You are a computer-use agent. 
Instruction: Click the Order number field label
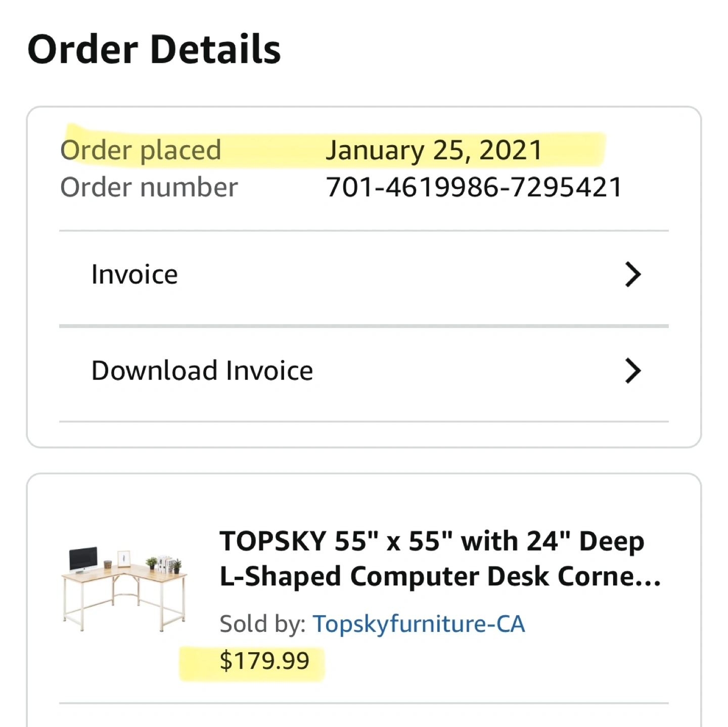[149, 188]
